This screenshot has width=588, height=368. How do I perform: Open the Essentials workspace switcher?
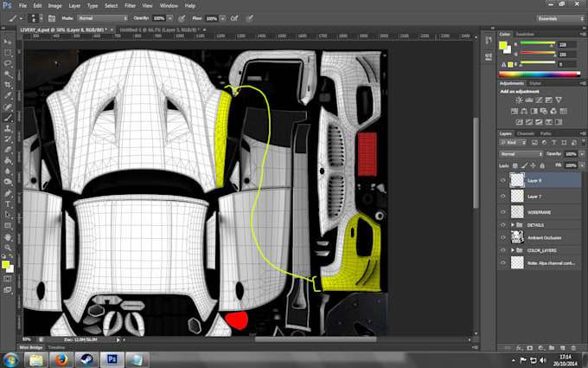pyautogui.click(x=559, y=18)
